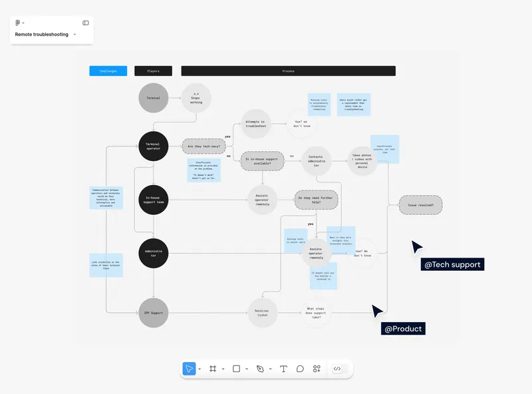Screen dimensions: 532x394
Task: Select the Process header bar
Action: coord(289,71)
